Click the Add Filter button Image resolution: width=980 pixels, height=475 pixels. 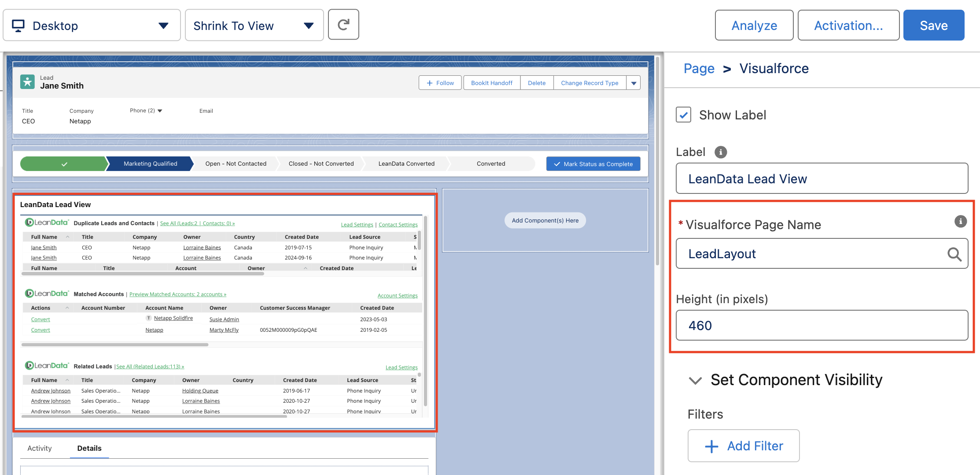coord(744,446)
